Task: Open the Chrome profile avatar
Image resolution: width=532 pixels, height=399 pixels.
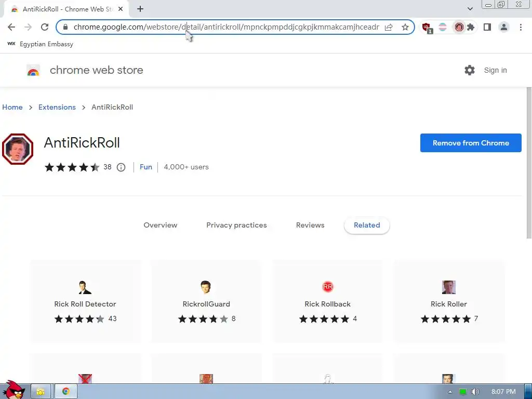Action: point(504,27)
